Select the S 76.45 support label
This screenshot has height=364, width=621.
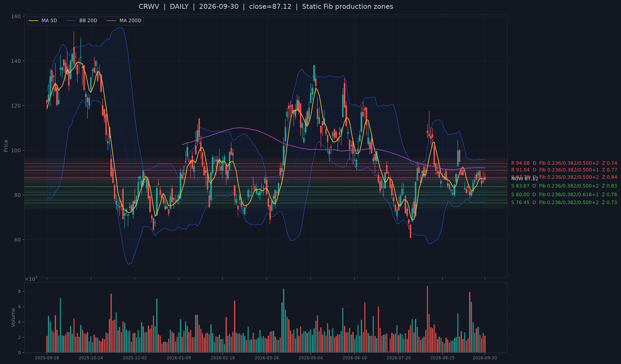point(564,202)
